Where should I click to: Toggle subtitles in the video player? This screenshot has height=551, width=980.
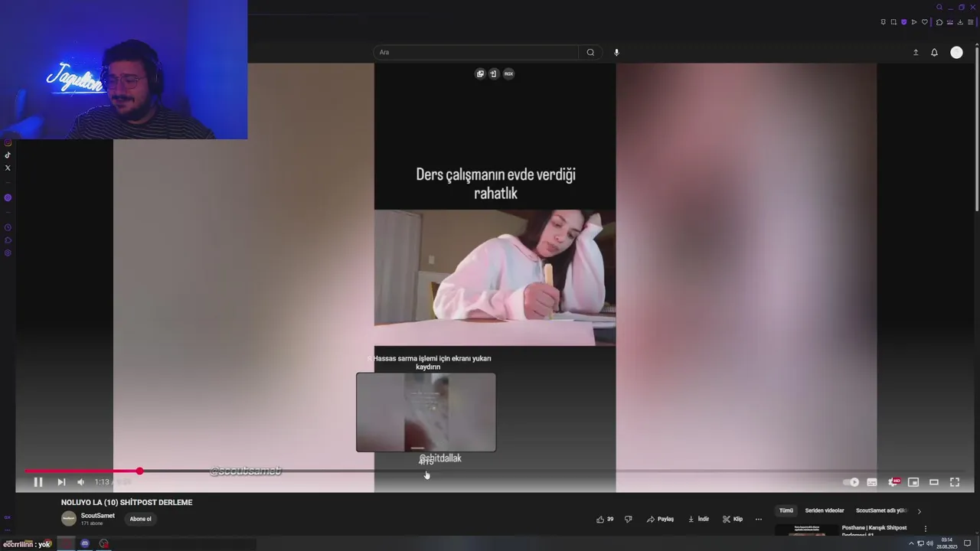click(x=872, y=482)
